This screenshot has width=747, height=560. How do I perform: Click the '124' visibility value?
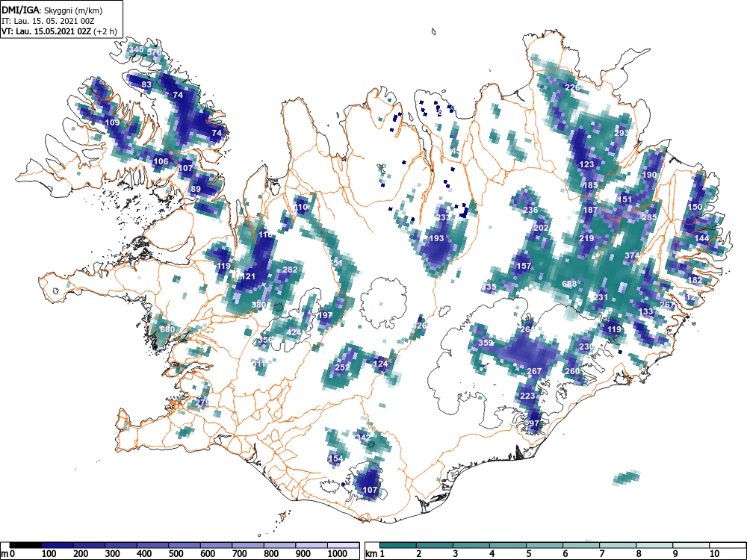(x=381, y=364)
